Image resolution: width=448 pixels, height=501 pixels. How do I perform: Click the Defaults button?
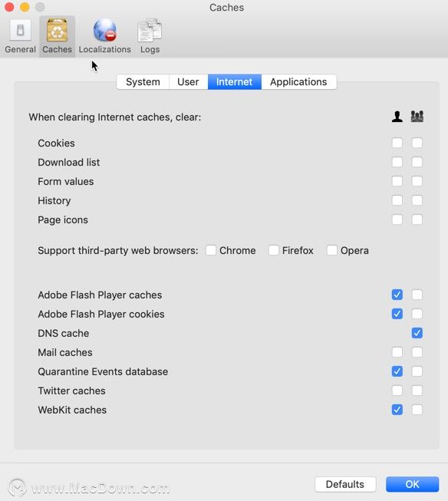click(345, 484)
